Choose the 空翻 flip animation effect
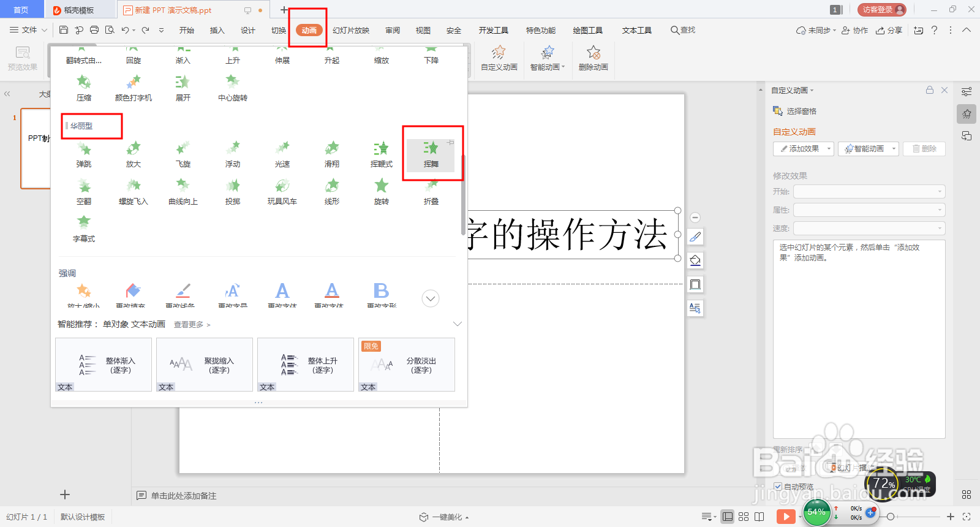The height and width of the screenshot is (527, 980). pos(84,192)
